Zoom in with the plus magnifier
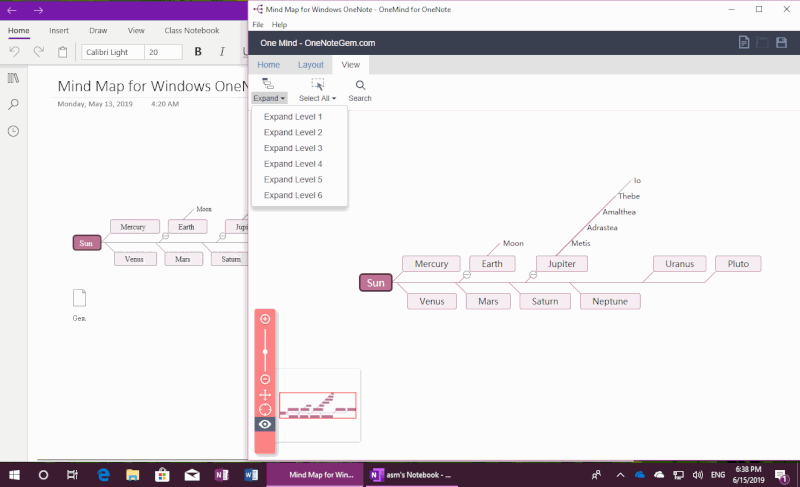The width and height of the screenshot is (800, 487). tap(265, 319)
